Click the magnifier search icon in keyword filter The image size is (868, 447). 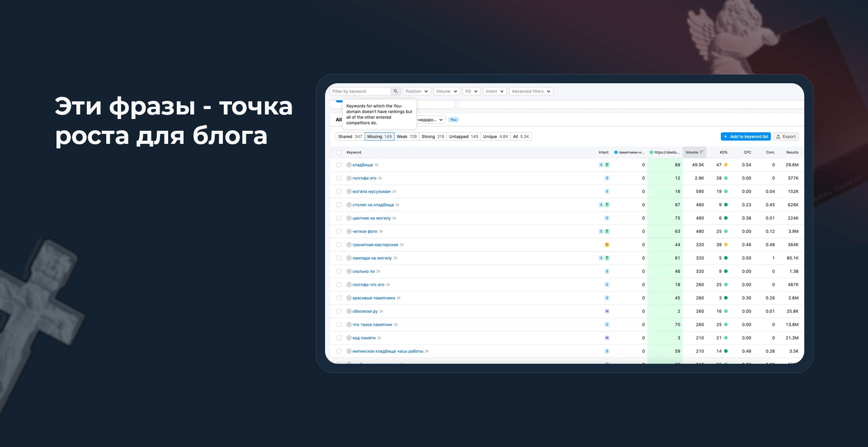pos(396,91)
